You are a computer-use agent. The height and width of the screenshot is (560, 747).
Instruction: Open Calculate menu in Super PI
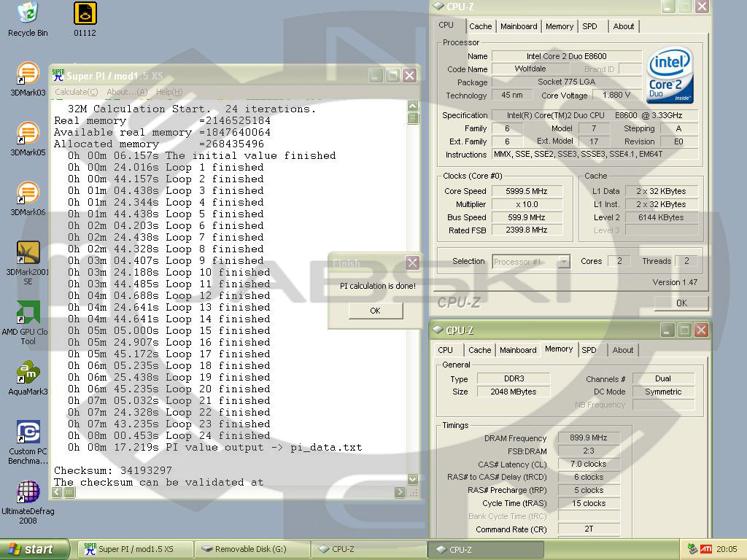(x=76, y=92)
